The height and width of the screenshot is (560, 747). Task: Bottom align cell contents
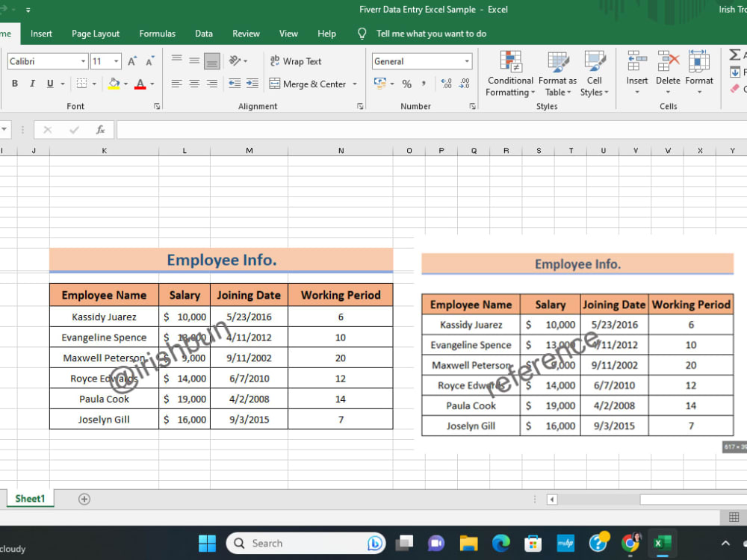pos(212,61)
